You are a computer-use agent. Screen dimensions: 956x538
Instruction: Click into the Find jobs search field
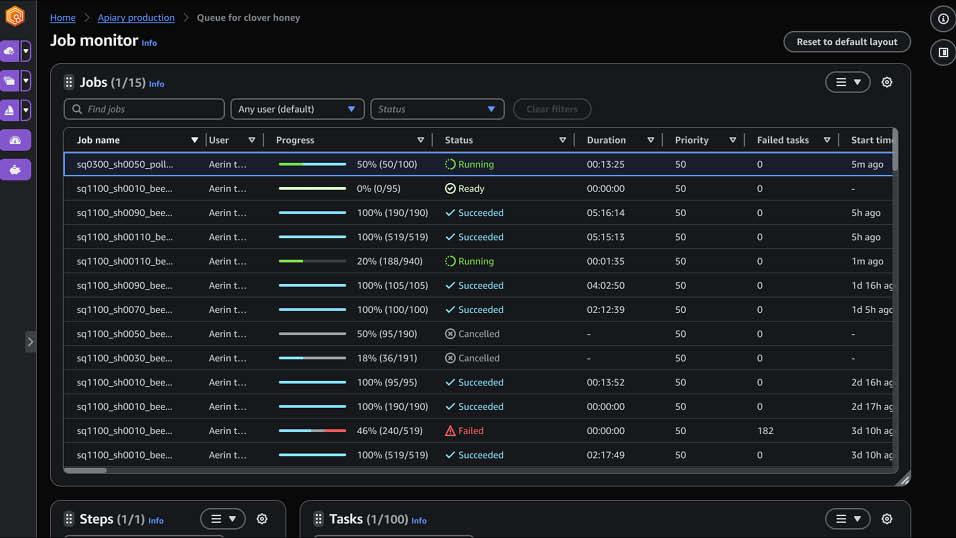point(144,109)
